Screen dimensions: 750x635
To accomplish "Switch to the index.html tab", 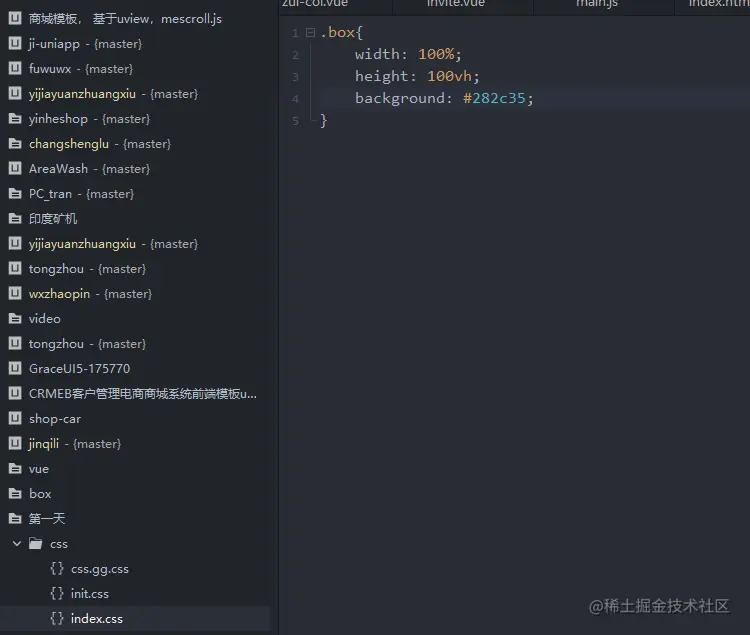I will pyautogui.click(x=719, y=4).
